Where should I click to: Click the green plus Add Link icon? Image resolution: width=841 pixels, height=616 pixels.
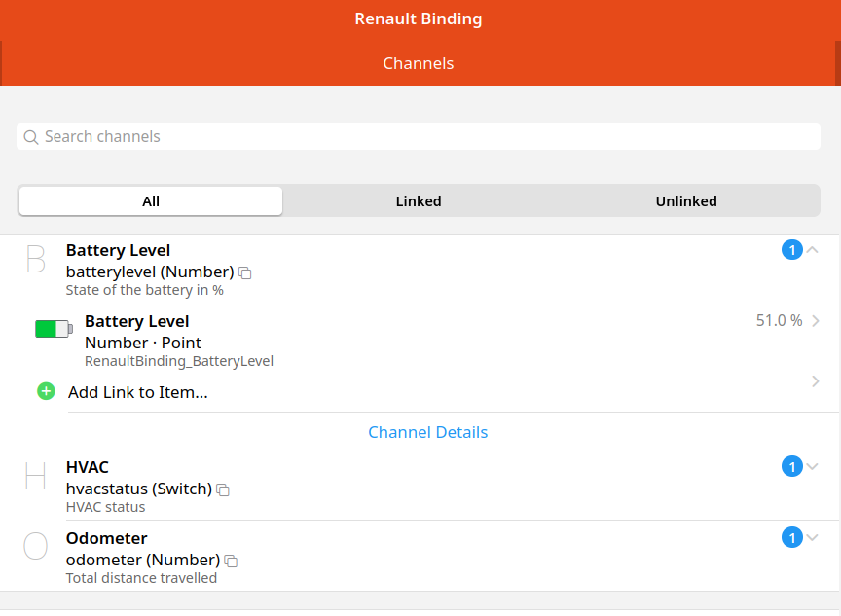(46, 391)
